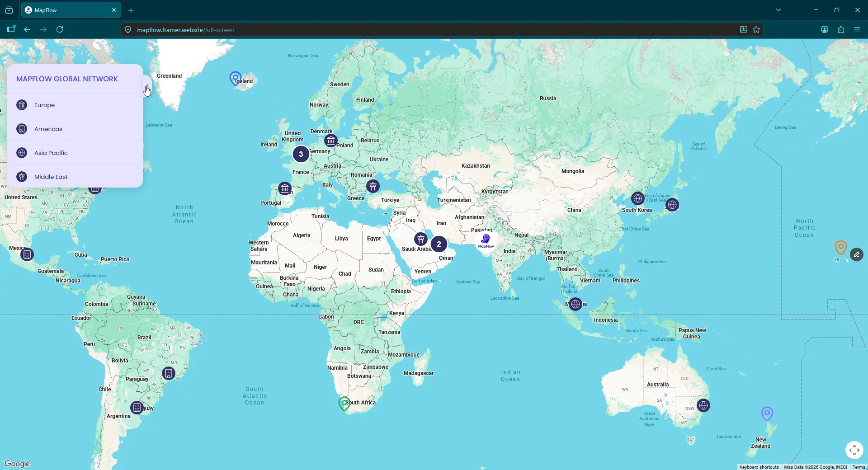Viewport: 868px width, 470px height.
Task: Select Asia Pacific in the network list
Action: (75, 153)
